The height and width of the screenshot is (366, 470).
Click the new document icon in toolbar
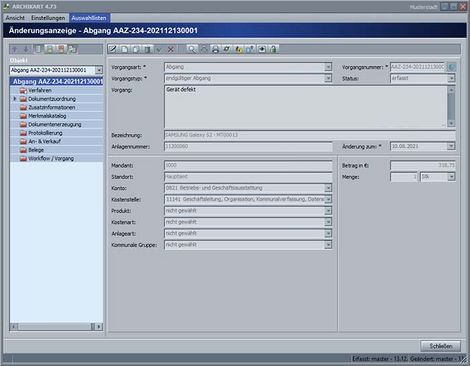coord(125,49)
